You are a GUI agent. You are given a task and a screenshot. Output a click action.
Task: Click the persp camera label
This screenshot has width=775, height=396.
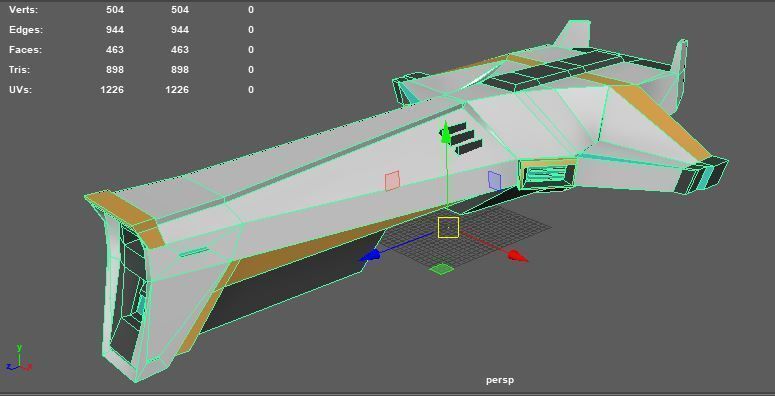pyautogui.click(x=500, y=380)
